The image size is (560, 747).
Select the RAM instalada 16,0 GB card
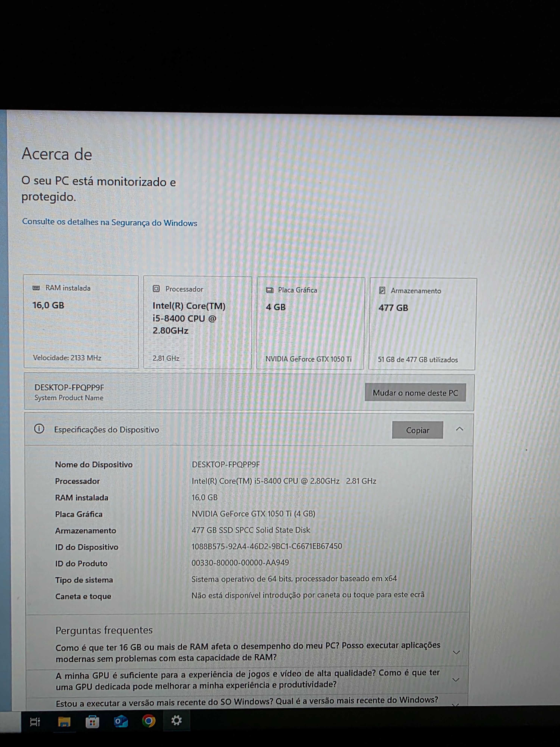pos(81,322)
